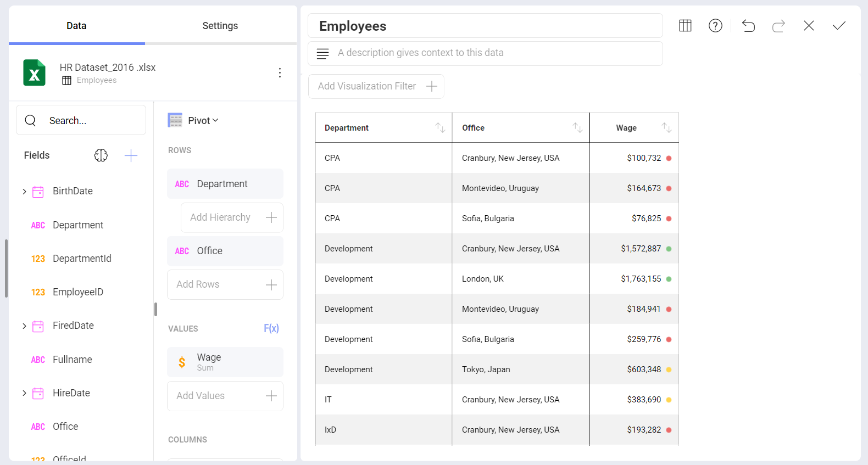The height and width of the screenshot is (465, 868).
Task: Click Add Visualization Filter button
Action: pyautogui.click(x=376, y=86)
